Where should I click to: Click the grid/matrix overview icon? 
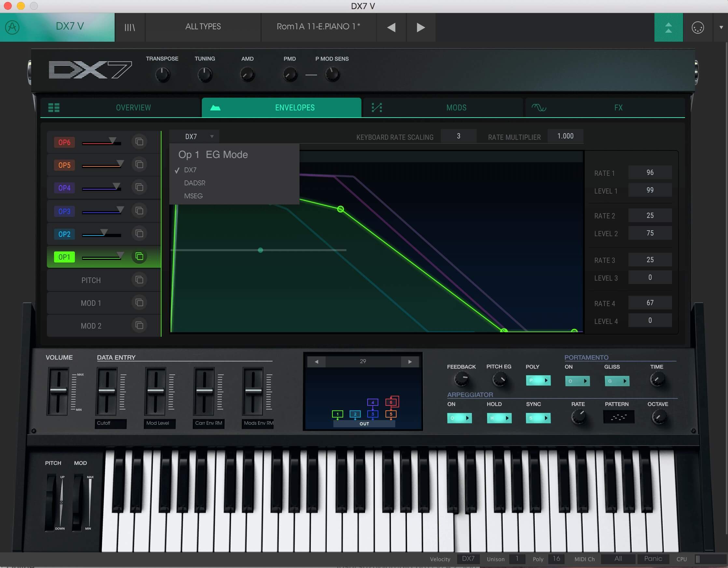click(x=54, y=107)
